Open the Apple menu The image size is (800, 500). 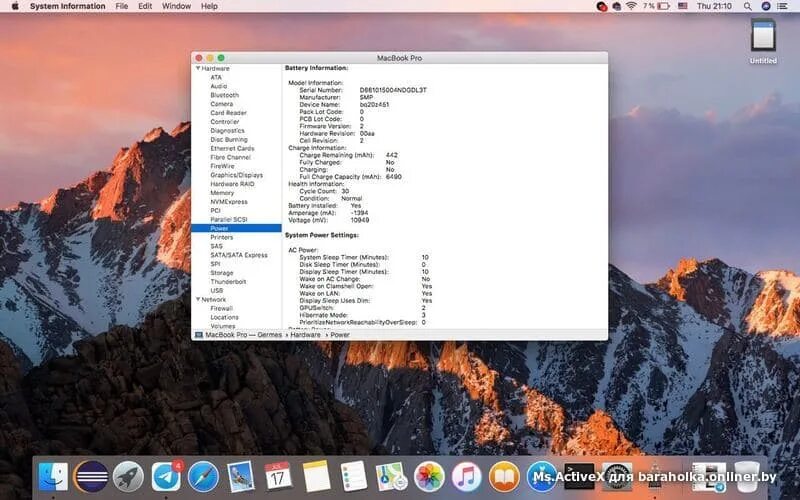point(15,6)
